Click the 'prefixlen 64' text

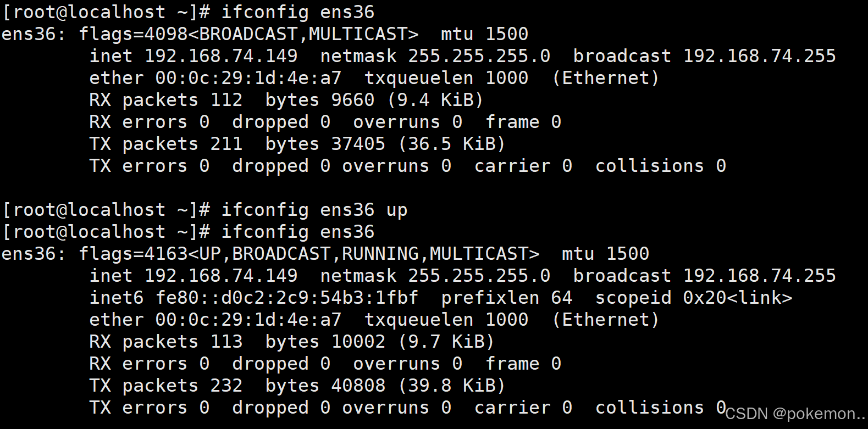click(507, 298)
